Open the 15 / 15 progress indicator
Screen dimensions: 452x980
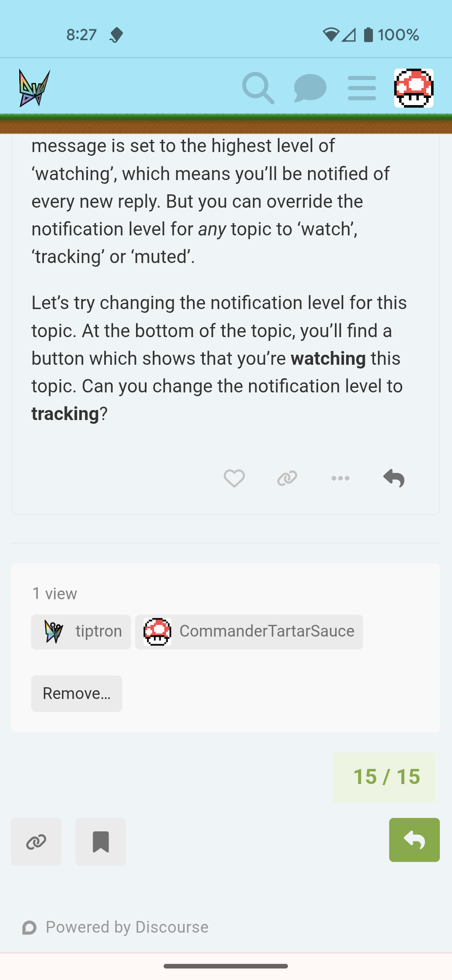[x=386, y=777]
